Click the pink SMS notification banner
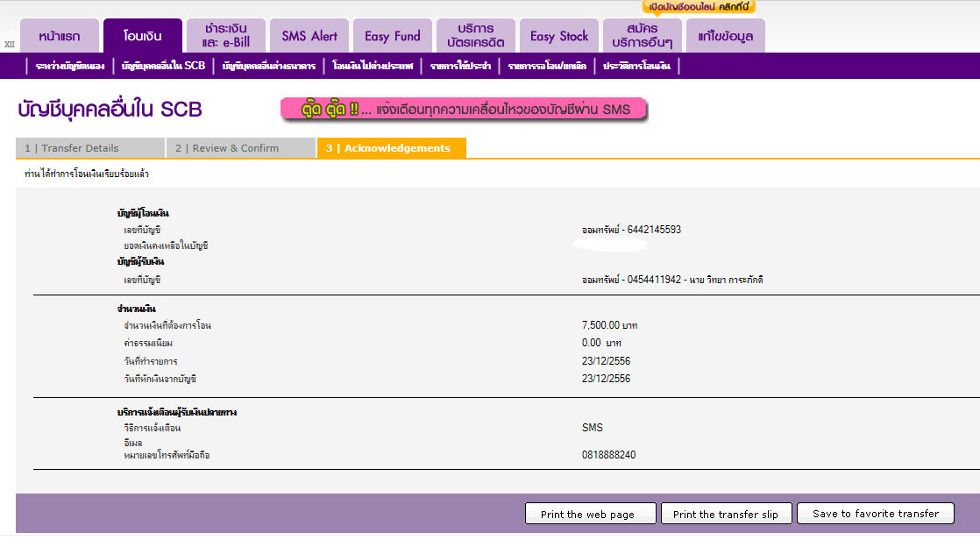This screenshot has height=540, width=980. point(464,110)
